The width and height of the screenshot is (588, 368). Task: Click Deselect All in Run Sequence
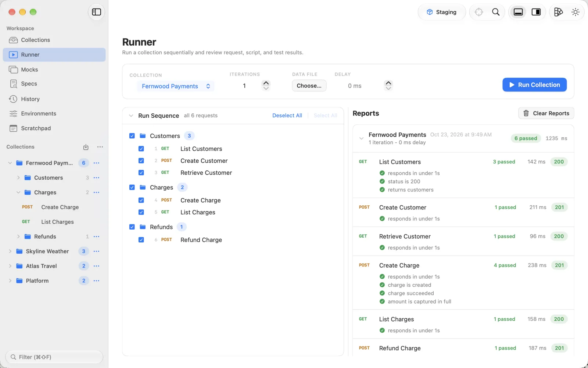click(x=287, y=116)
